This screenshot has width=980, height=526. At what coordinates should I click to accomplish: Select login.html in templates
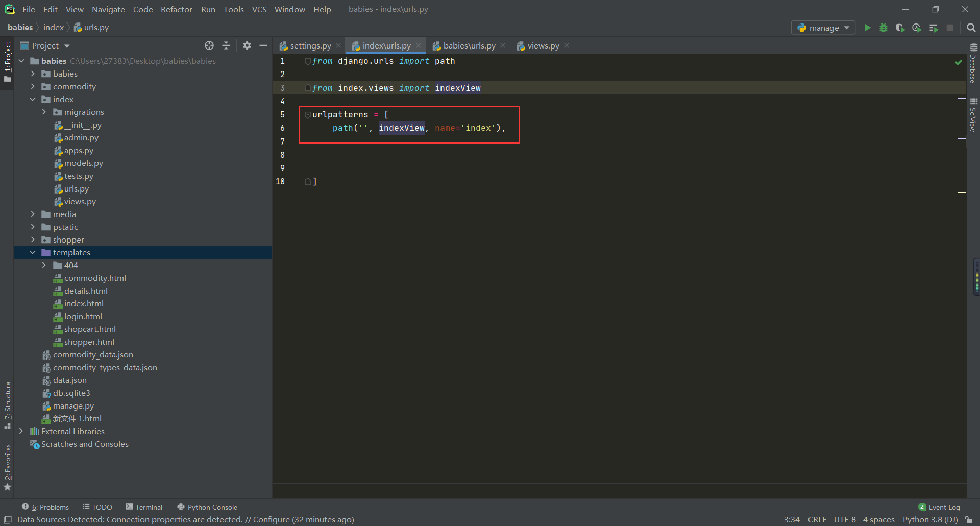coord(83,316)
